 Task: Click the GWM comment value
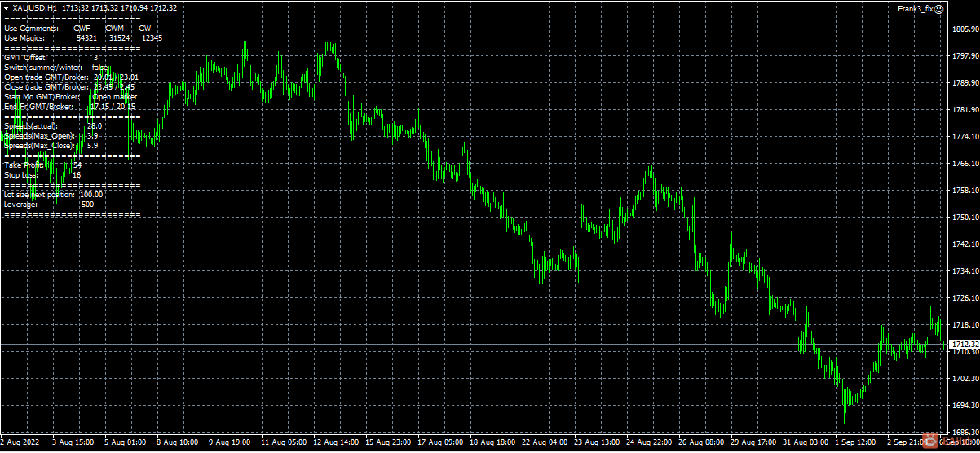click(x=115, y=28)
